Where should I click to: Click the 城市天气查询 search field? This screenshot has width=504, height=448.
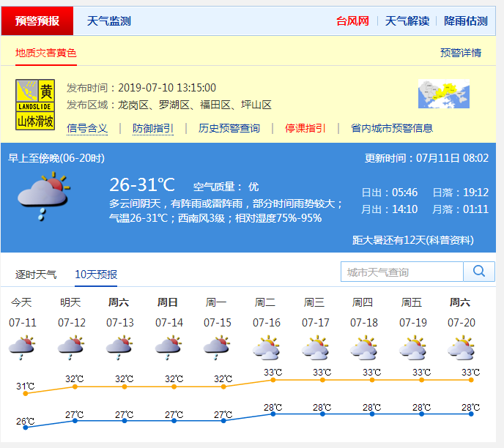pyautogui.click(x=401, y=272)
